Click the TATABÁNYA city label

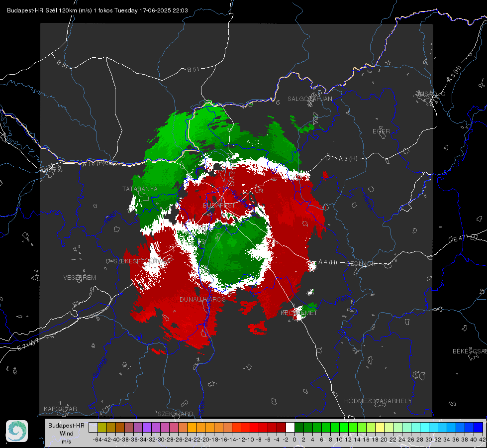140,189
